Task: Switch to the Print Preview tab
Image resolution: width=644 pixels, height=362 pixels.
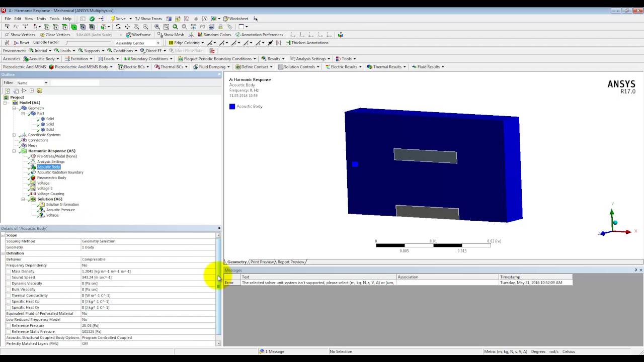Action: pos(262,262)
